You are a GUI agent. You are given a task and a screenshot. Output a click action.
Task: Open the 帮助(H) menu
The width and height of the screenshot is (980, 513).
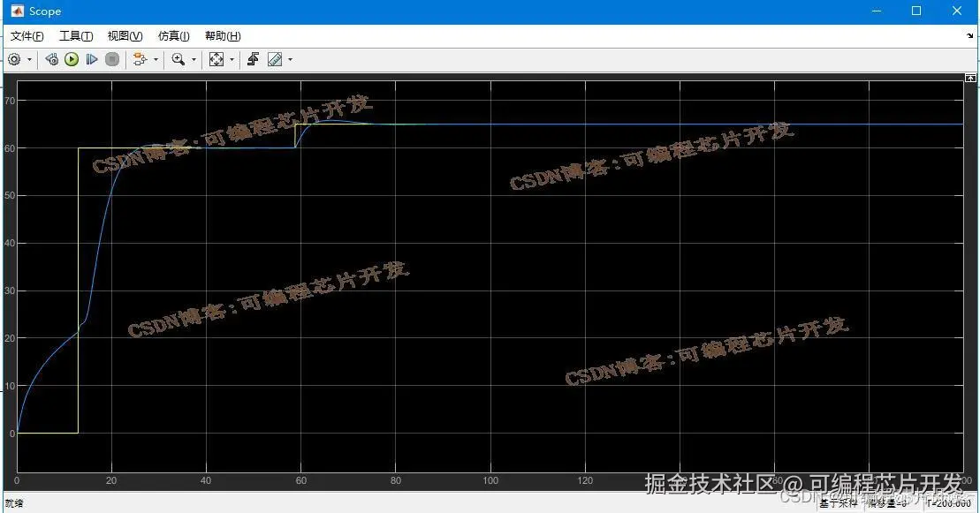pyautogui.click(x=223, y=36)
